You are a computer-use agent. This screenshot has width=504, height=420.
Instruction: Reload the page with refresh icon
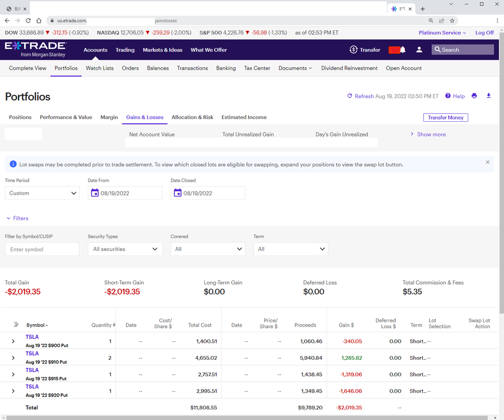click(x=28, y=20)
